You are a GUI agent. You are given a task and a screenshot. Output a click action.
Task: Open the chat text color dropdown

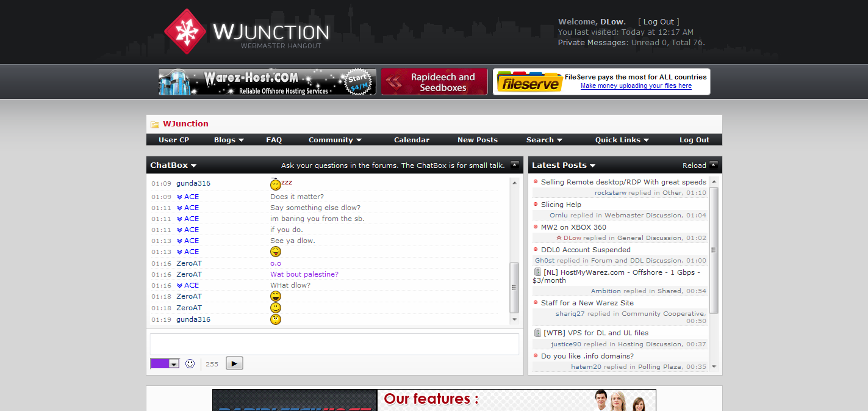174,363
